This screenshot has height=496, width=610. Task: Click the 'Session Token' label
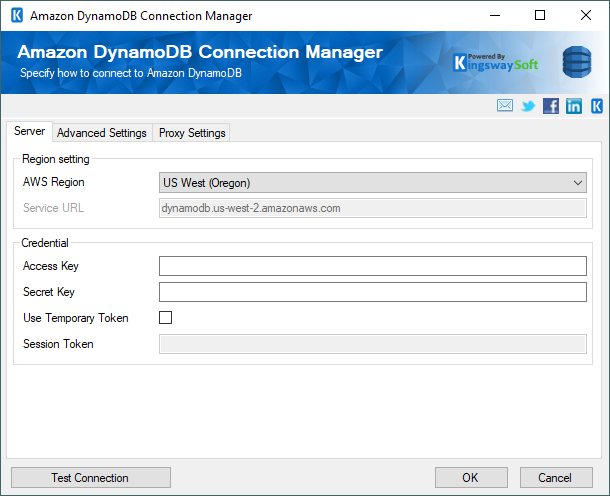pyautogui.click(x=58, y=344)
